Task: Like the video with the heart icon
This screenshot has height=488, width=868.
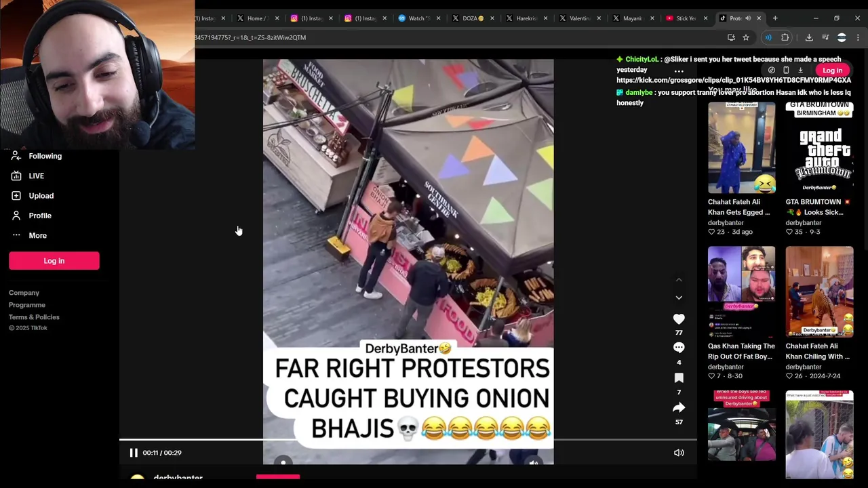Action: point(679,319)
